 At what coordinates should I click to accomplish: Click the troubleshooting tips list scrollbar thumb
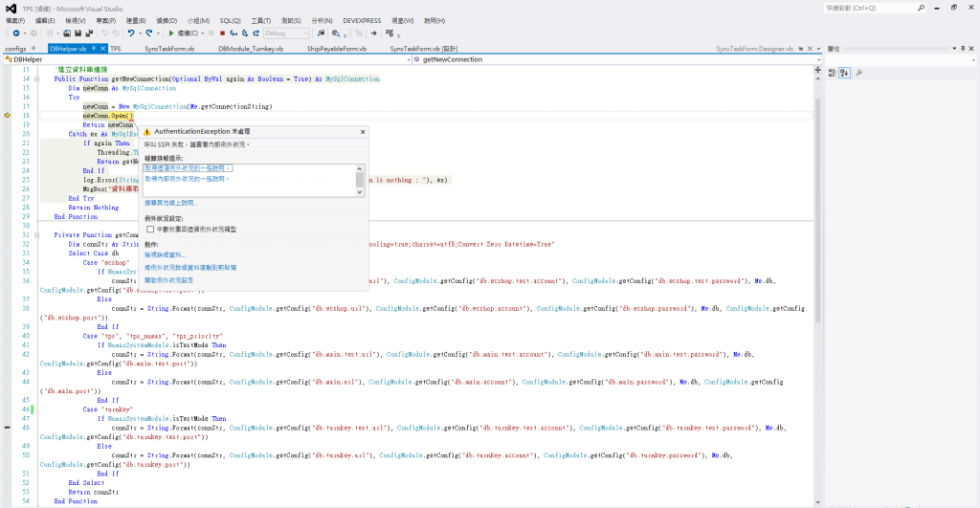pos(360,179)
